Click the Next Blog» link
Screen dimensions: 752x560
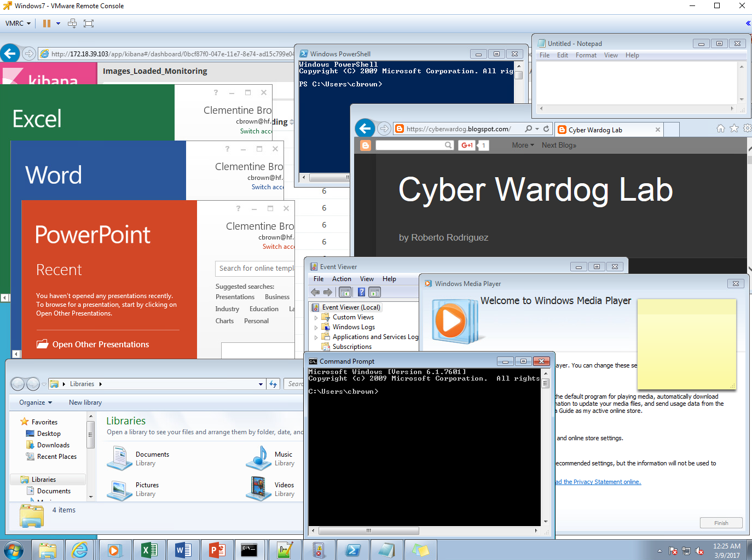[x=559, y=145]
